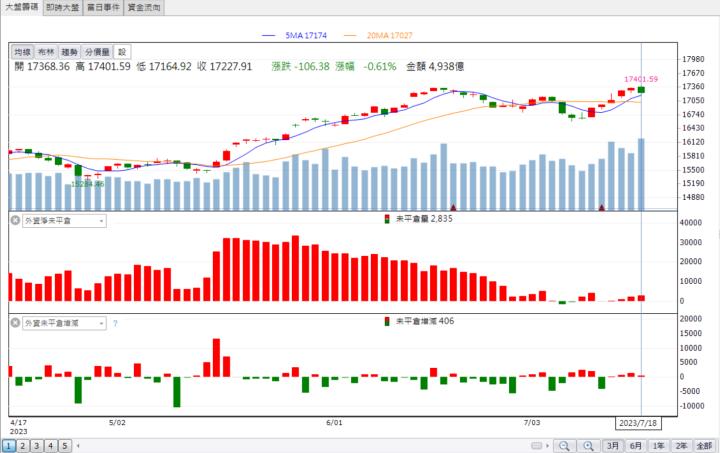Click the 6/01 date axis label

click(x=334, y=423)
